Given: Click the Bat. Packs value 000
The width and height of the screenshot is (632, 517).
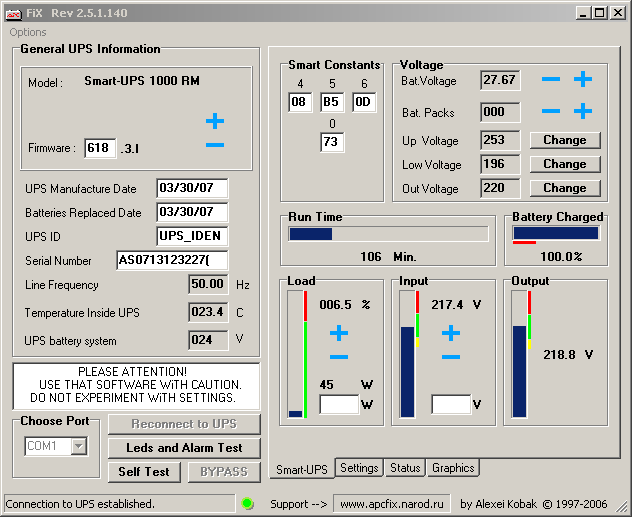Looking at the screenshot, I should click(x=500, y=112).
